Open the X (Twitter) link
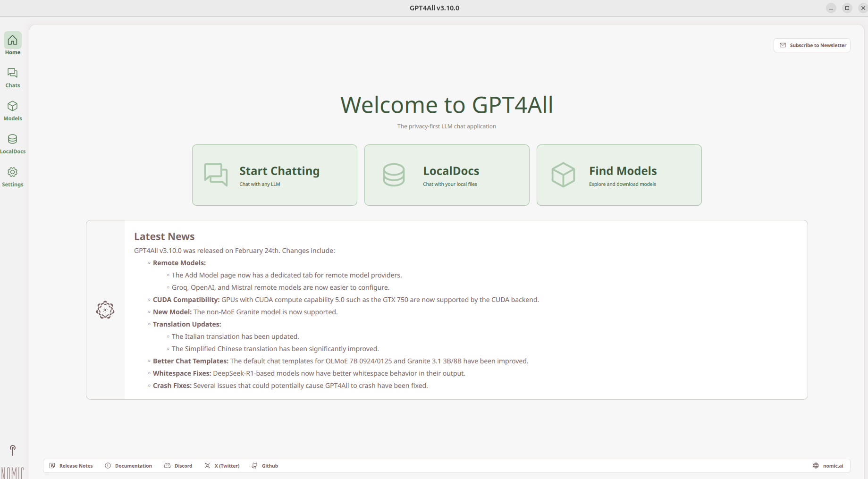Image resolution: width=868 pixels, height=479 pixels. 222,466
